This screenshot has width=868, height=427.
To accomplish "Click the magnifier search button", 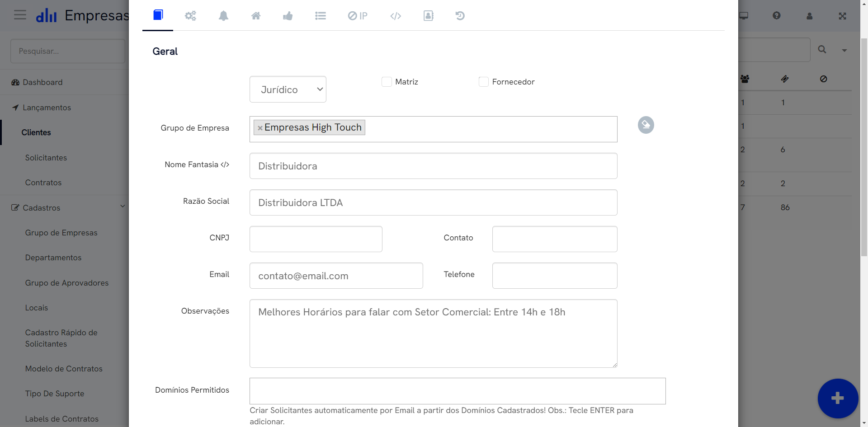I will click(822, 50).
